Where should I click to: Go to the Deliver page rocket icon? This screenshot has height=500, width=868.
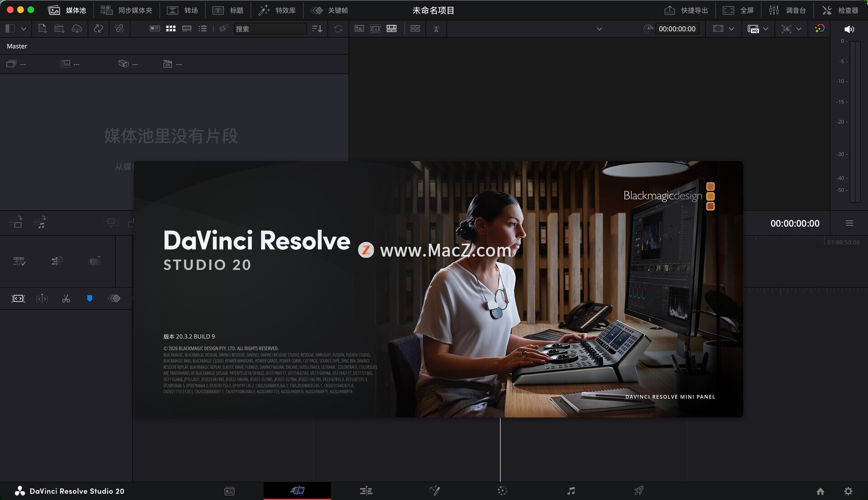coord(639,491)
